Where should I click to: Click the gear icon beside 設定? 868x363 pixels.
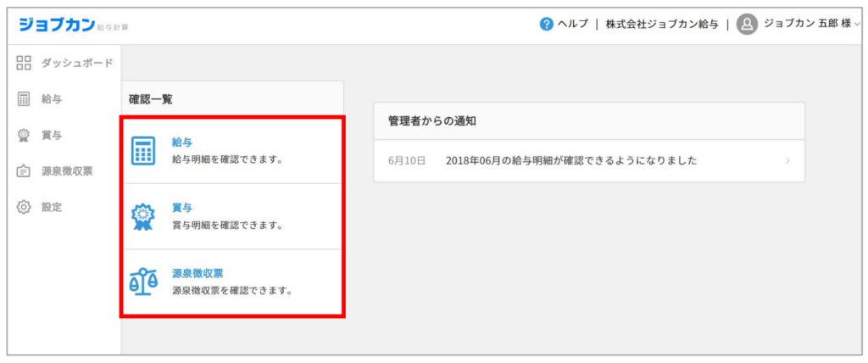[24, 207]
